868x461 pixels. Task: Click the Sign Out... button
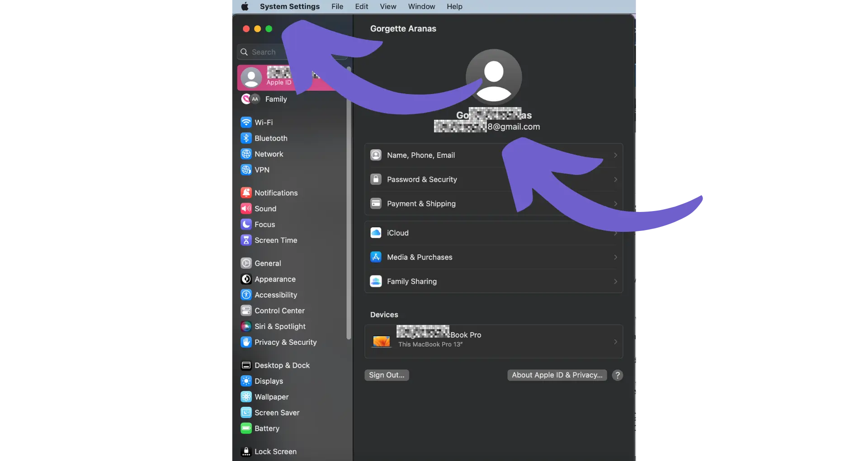387,375
